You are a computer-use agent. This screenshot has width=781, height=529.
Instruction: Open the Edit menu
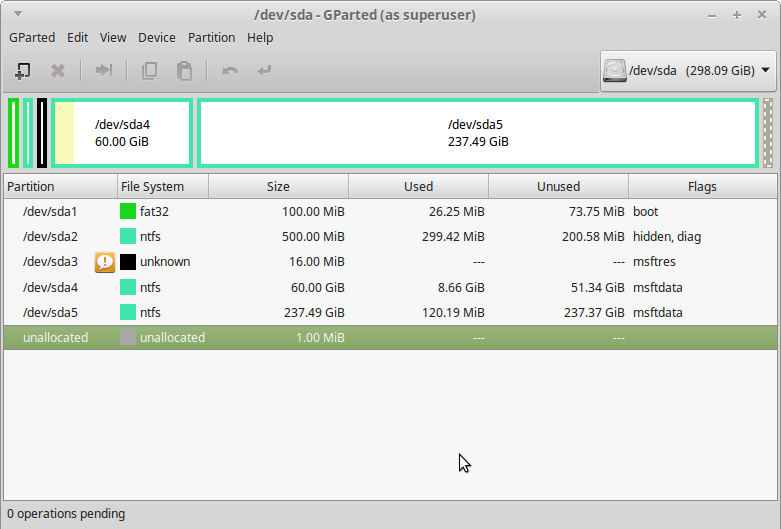click(77, 38)
